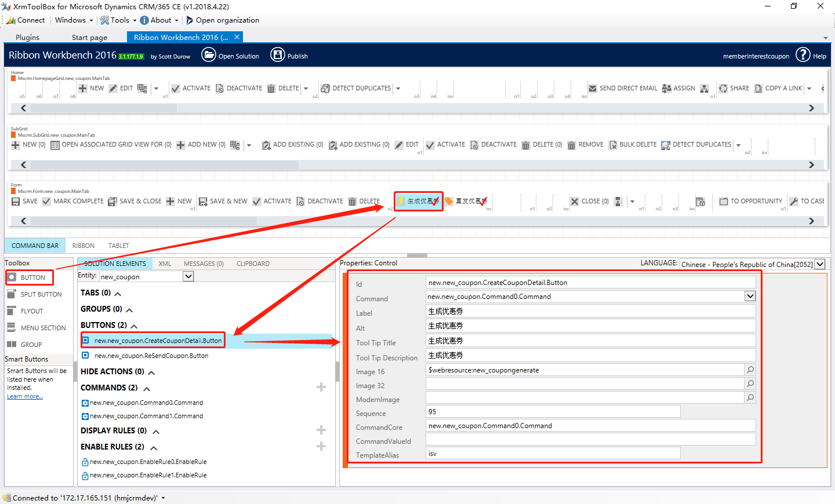Click SHARE in Home ribbon row
Viewport: 835px width, 504px height.
[x=734, y=89]
